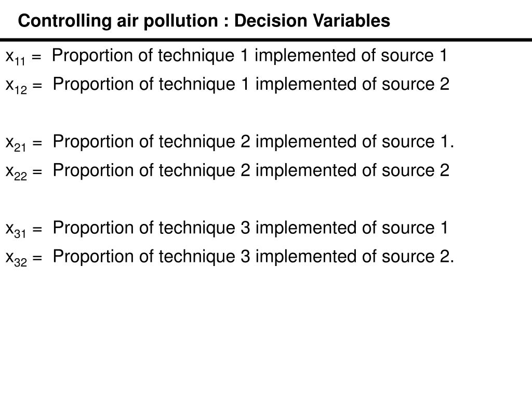
Task: Click the slide title 'Controlling air pollution'
Action: 118,21
